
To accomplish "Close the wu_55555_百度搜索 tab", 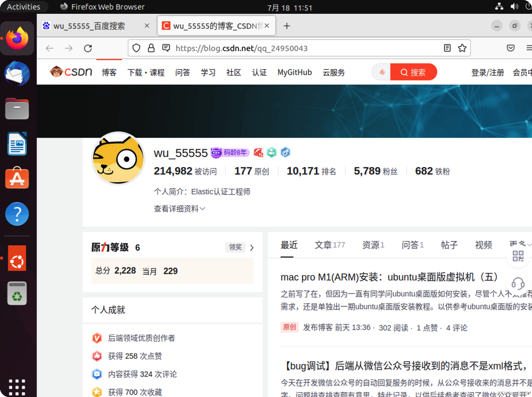I will (147, 26).
